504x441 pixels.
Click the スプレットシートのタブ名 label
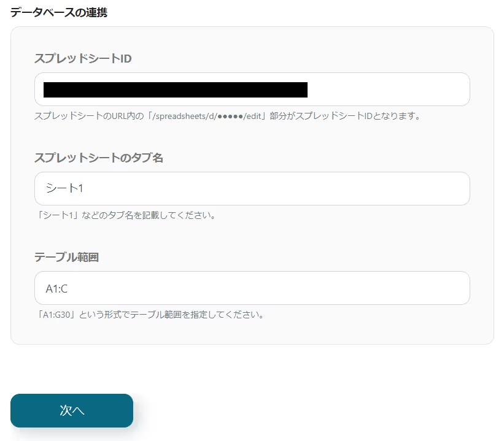pyautogui.click(x=99, y=158)
